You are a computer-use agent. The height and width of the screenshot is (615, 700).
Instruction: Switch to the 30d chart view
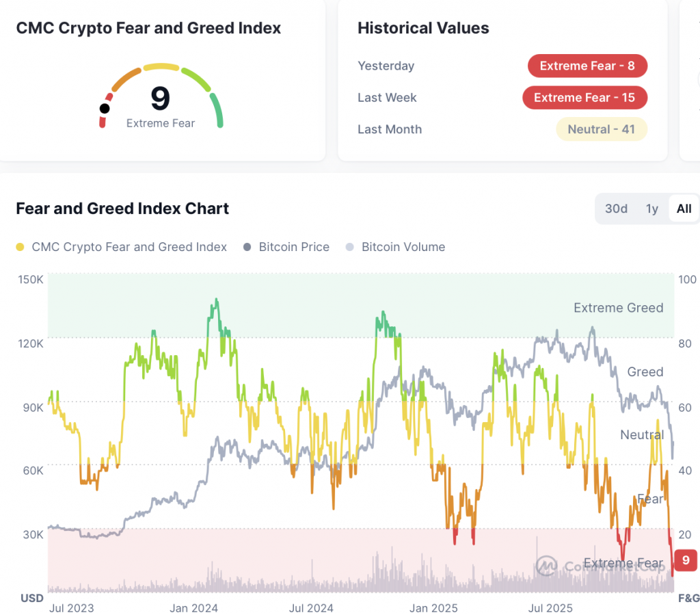tap(615, 209)
